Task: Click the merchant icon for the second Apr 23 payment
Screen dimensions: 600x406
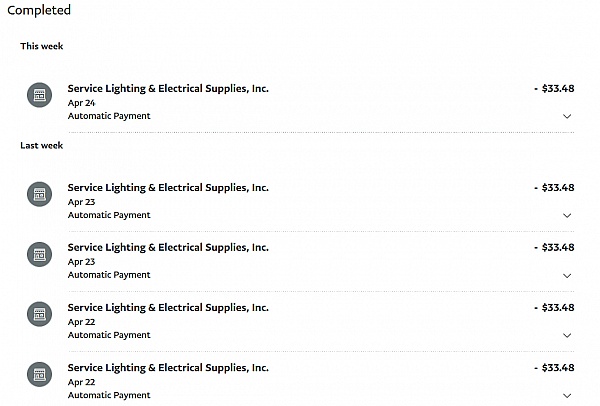Action: click(x=39, y=254)
